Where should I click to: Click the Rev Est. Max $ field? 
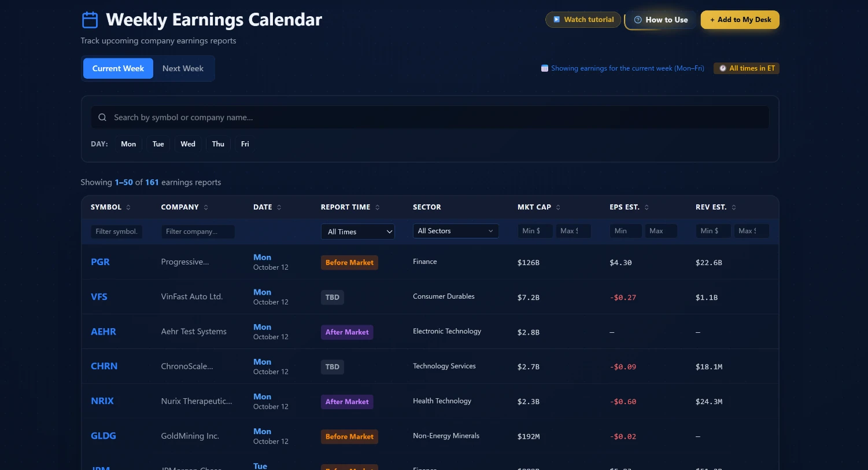coord(752,231)
